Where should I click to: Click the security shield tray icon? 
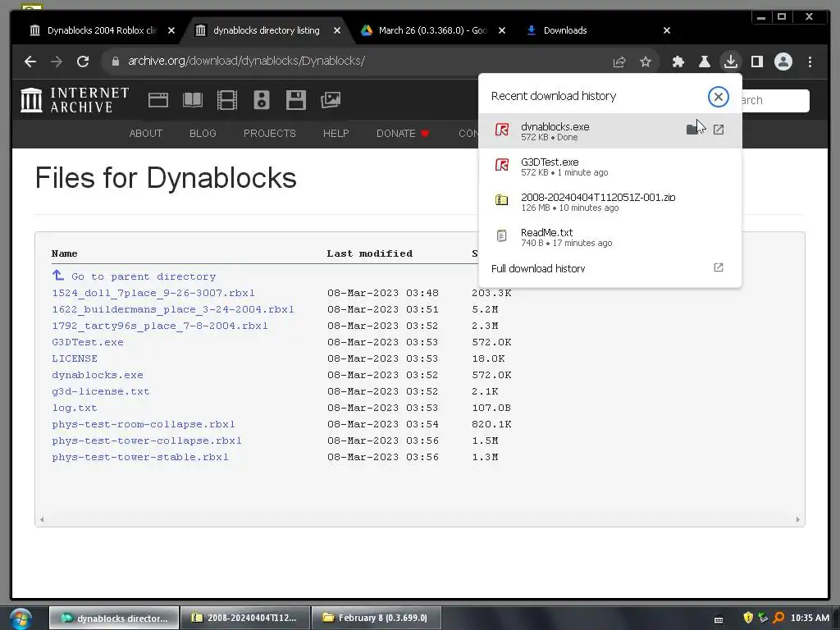tap(748, 618)
